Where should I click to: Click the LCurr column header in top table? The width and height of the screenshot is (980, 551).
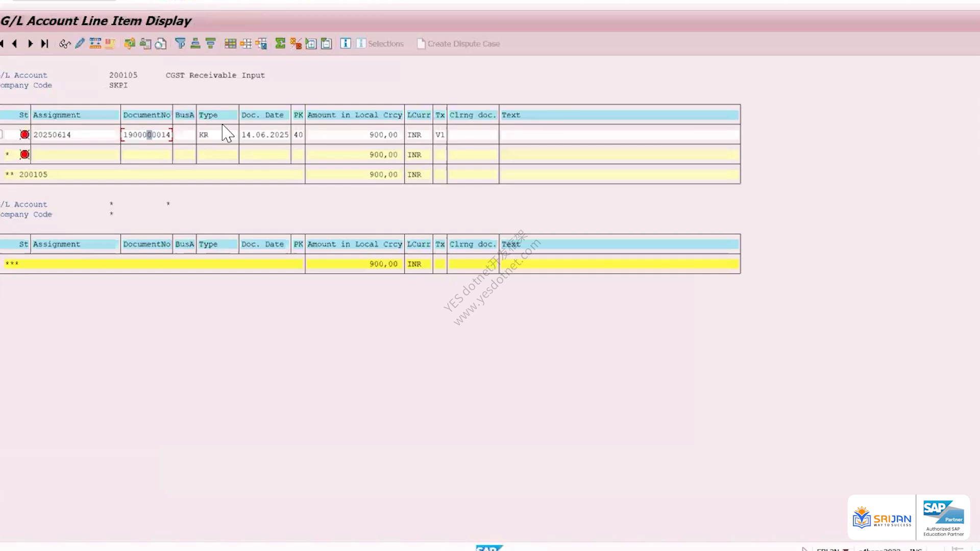pyautogui.click(x=419, y=115)
